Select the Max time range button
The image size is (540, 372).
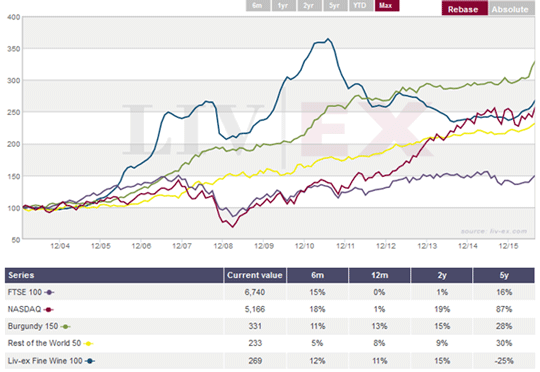(x=386, y=6)
